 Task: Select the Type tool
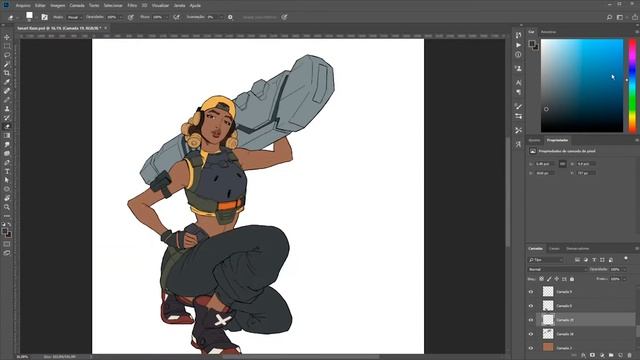pos(7,171)
